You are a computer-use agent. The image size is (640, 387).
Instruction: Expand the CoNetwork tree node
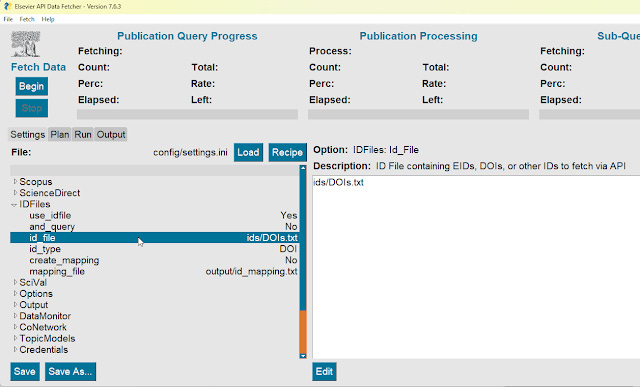[15, 327]
